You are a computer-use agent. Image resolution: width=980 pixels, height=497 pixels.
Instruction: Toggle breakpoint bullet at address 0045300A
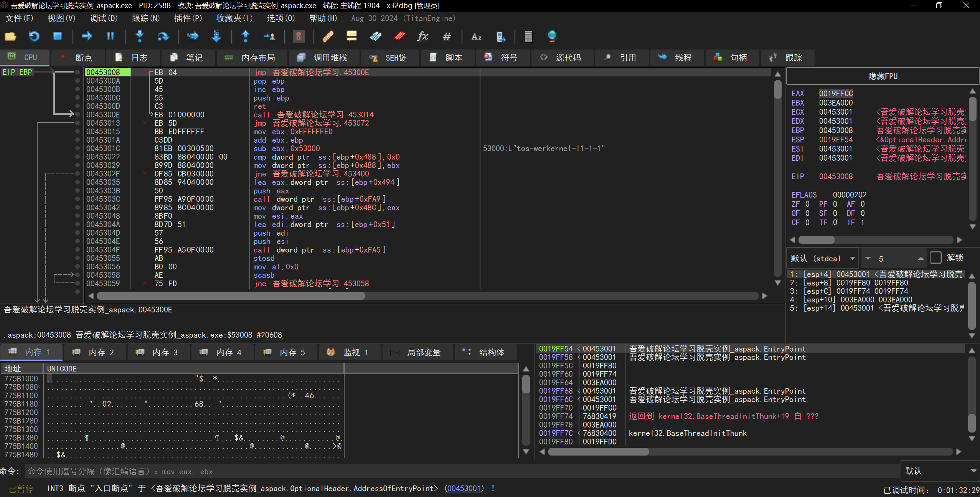[78, 81]
